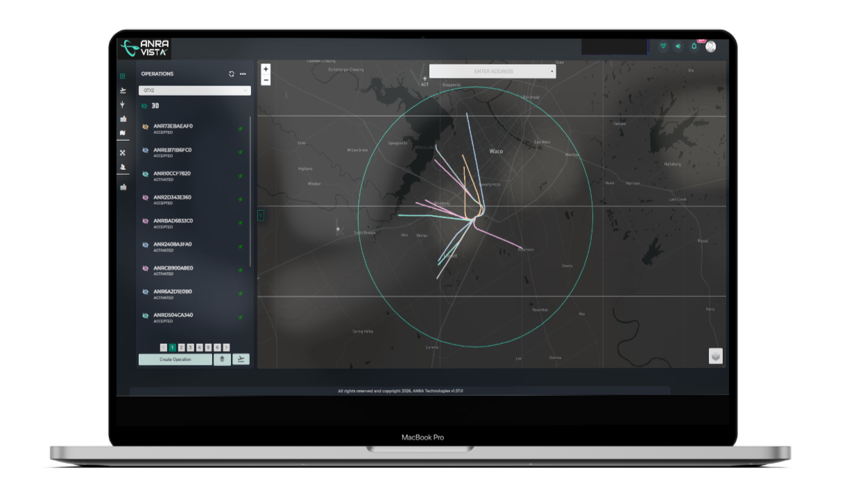Open the system health heartbeat icon
847x504 pixels.
(x=663, y=46)
